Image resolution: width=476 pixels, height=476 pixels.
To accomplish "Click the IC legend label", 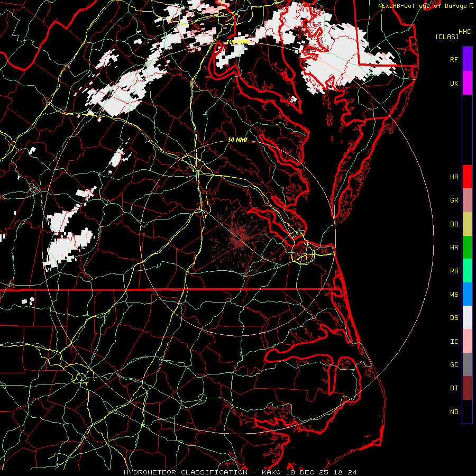I will click(454, 341).
